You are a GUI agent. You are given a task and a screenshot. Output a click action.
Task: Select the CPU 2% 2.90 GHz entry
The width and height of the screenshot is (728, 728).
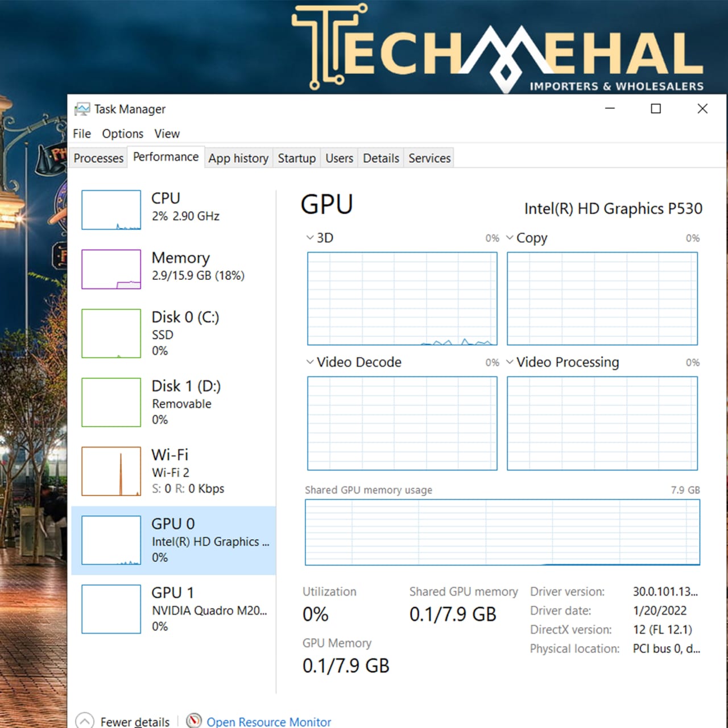tap(173, 210)
